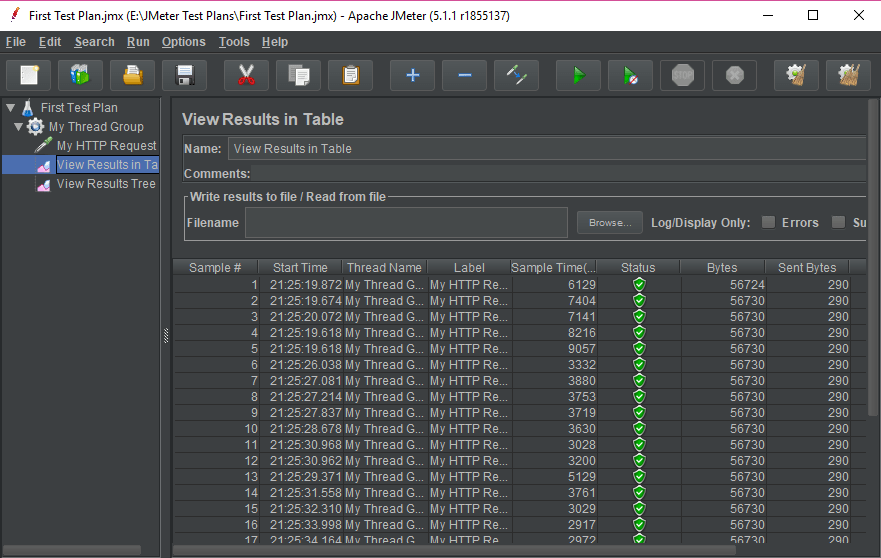Click the gear icon of My Thread Group
881x558 pixels.
35,126
